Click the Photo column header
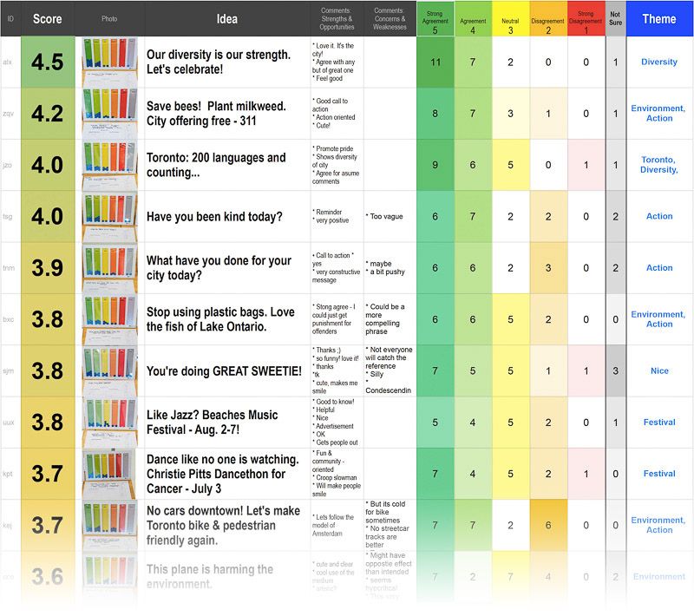This screenshot has width=694, height=616. [109, 18]
